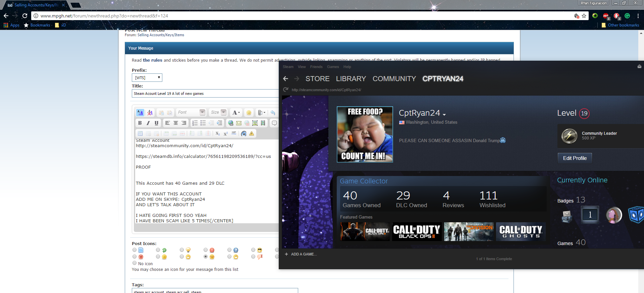Select the sunglasses smiley post icon radio
Viewport: 644px width, 293px height.
point(253,250)
